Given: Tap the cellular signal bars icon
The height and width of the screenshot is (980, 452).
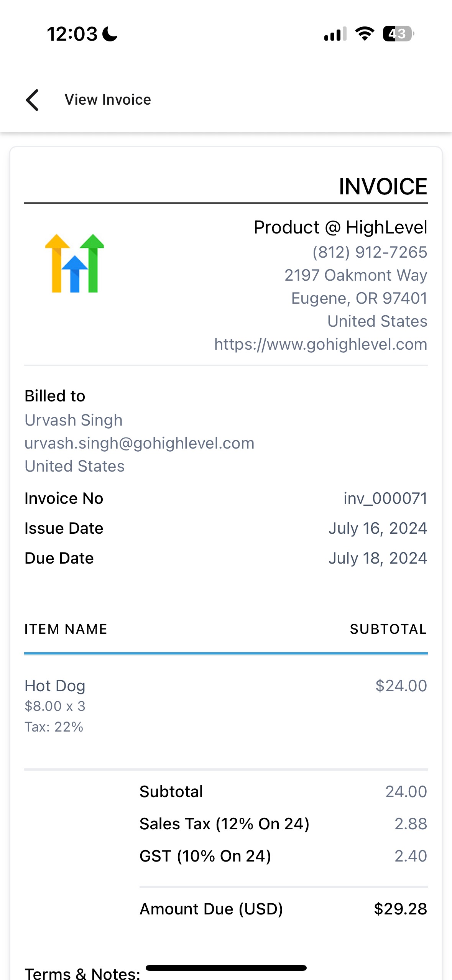Looking at the screenshot, I should (335, 34).
